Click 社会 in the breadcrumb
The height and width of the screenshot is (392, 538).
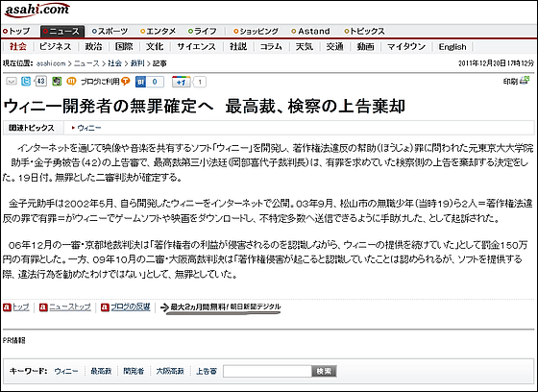(115, 63)
